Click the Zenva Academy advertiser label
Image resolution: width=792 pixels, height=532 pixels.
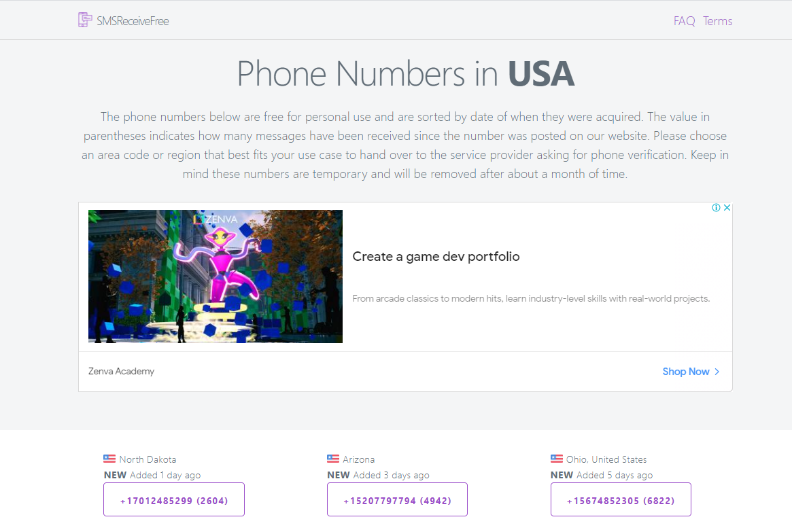tap(121, 371)
